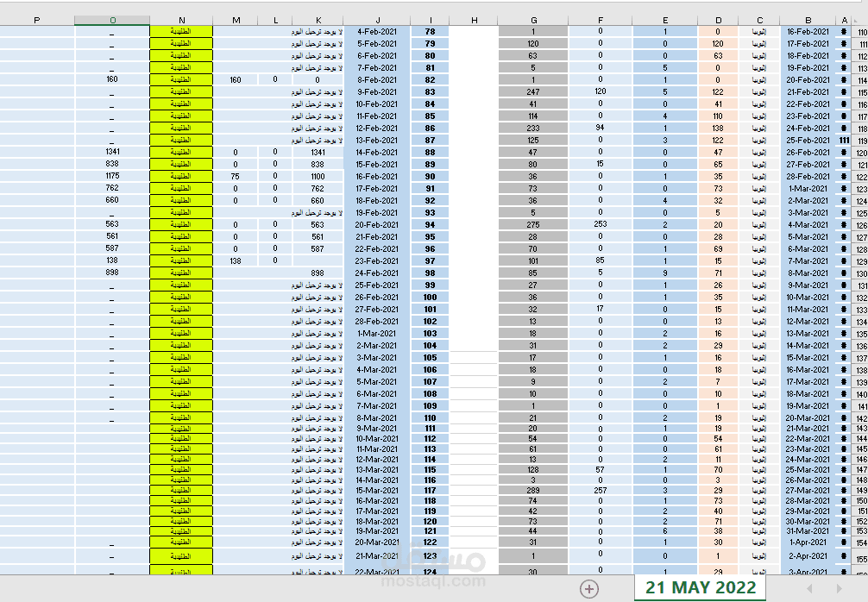Viewport: 868px width, 602px height.
Task: Select column G header
Action: pos(533,21)
